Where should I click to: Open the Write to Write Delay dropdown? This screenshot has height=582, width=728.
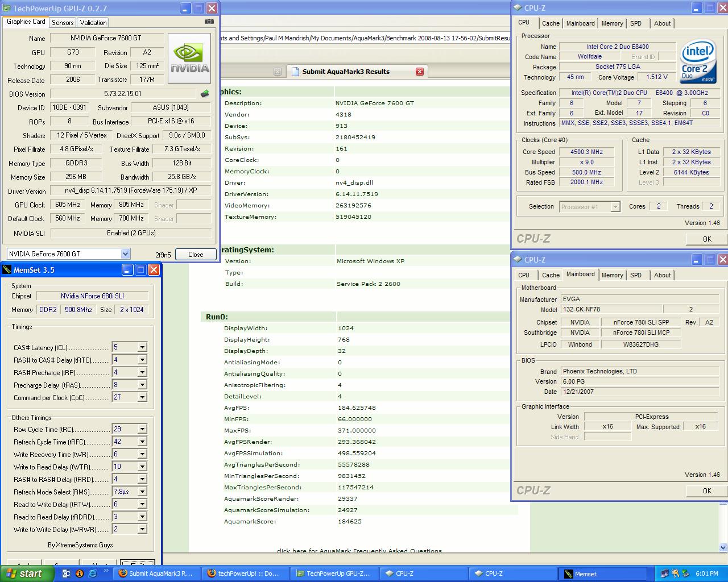tap(142, 529)
